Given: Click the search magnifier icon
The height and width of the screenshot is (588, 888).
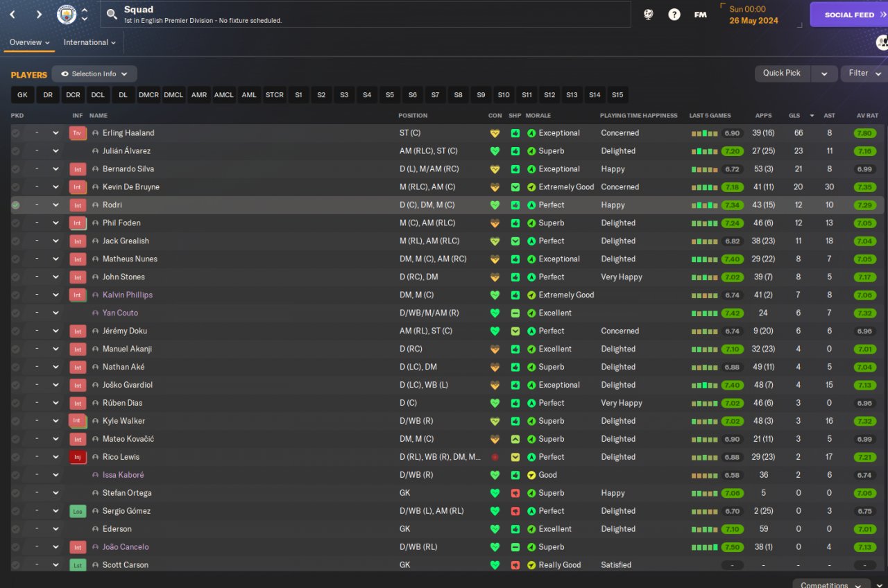Looking at the screenshot, I should tap(111, 15).
